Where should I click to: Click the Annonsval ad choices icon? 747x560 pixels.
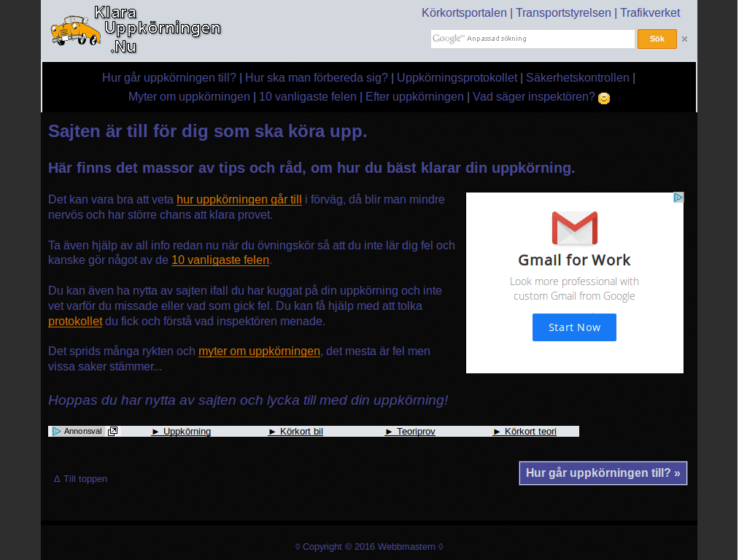[57, 431]
